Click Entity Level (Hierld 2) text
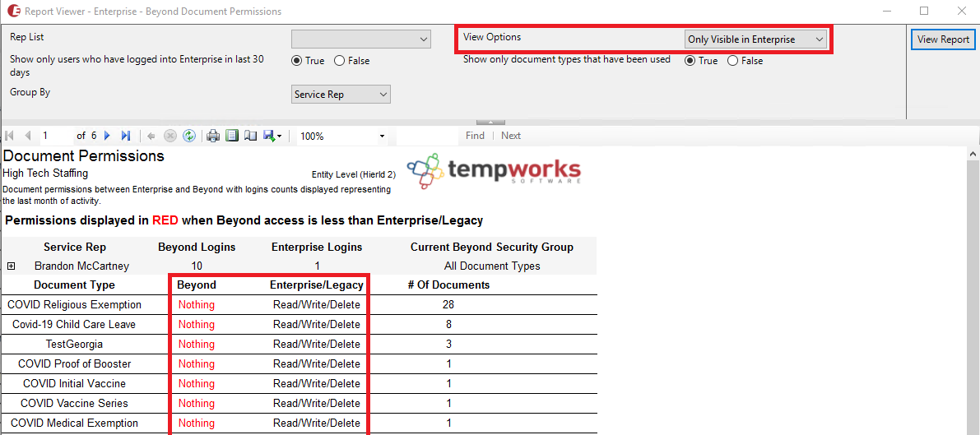 click(354, 174)
